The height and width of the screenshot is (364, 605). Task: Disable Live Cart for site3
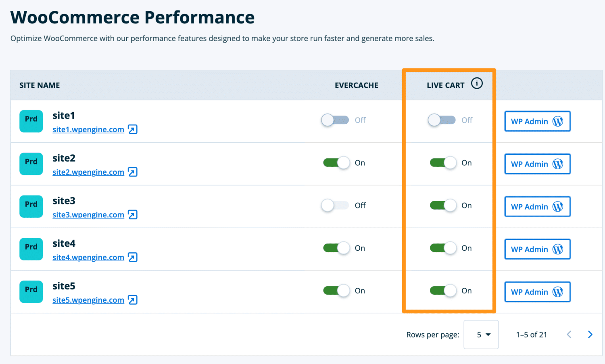[x=442, y=205]
